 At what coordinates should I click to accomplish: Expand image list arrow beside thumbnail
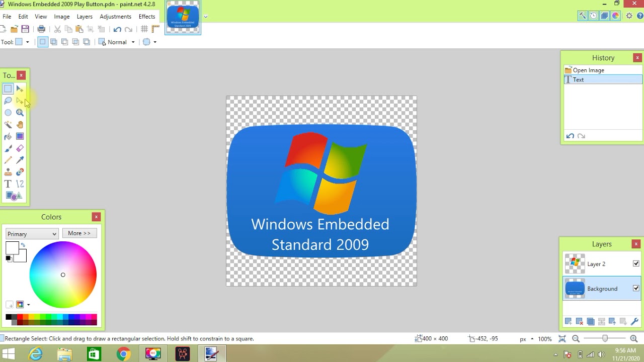point(205,17)
